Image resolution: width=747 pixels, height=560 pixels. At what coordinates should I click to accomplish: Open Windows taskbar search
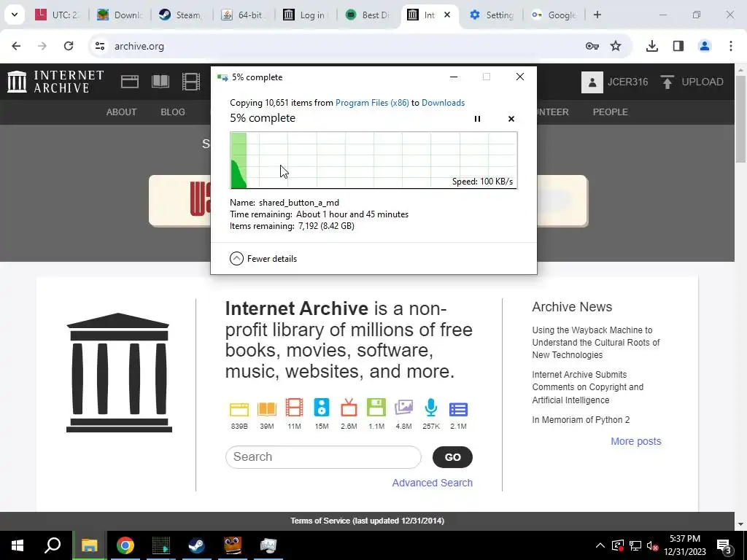point(53,545)
